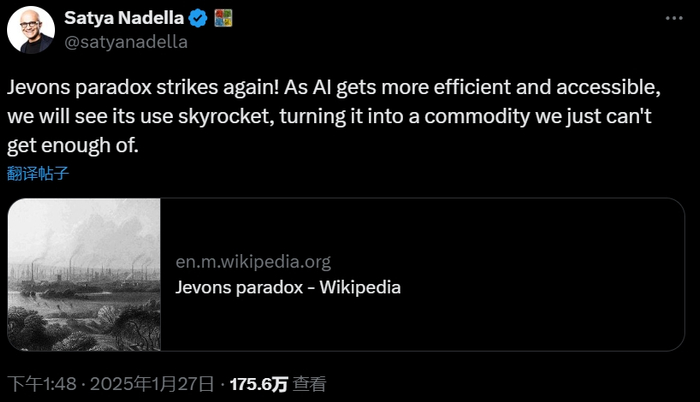The height and width of the screenshot is (402, 700).
Task: Click the "翻译帖子" translate post link
Action: click(x=38, y=172)
